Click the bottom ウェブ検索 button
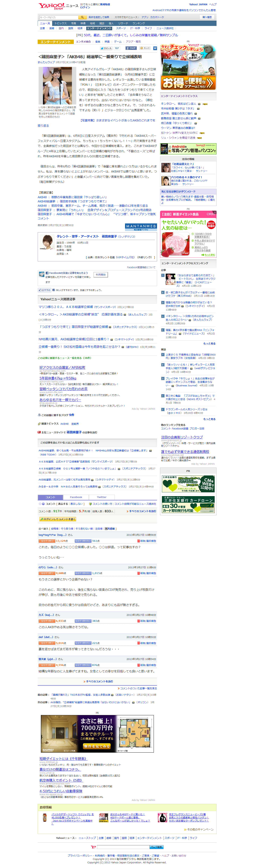Viewport: 254px width, 868px height. pos(157,847)
